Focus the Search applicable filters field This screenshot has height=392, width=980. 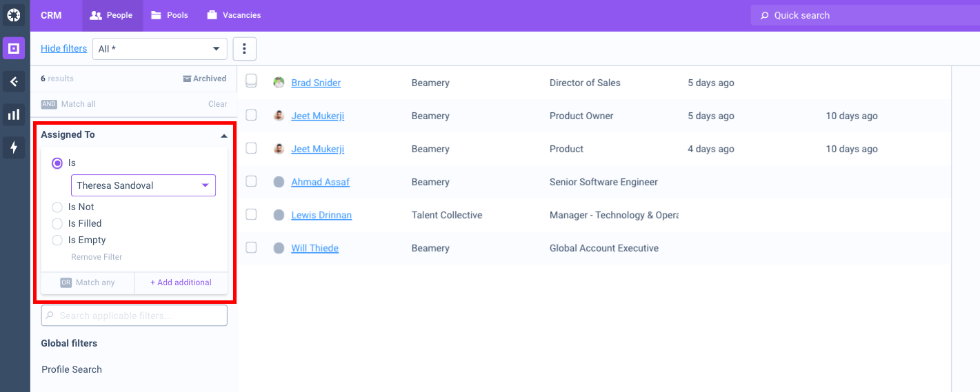click(134, 316)
